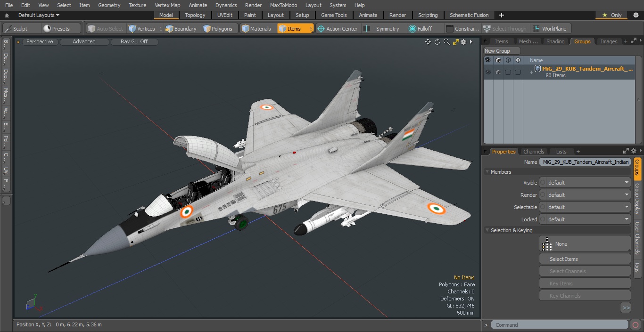This screenshot has height=332, width=644.
Task: Add a tab next to Lists
Action: tap(578, 152)
